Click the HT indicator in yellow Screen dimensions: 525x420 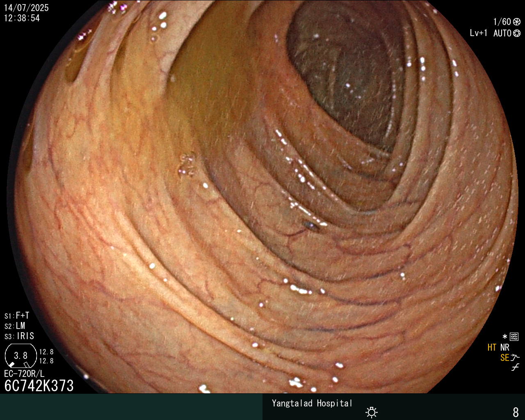pyautogui.click(x=492, y=347)
